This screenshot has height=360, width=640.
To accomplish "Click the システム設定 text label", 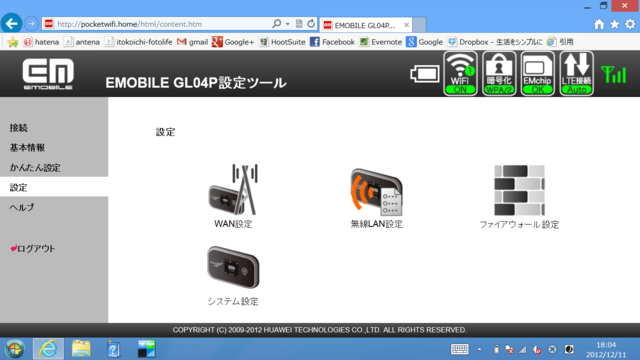I will (x=233, y=302).
